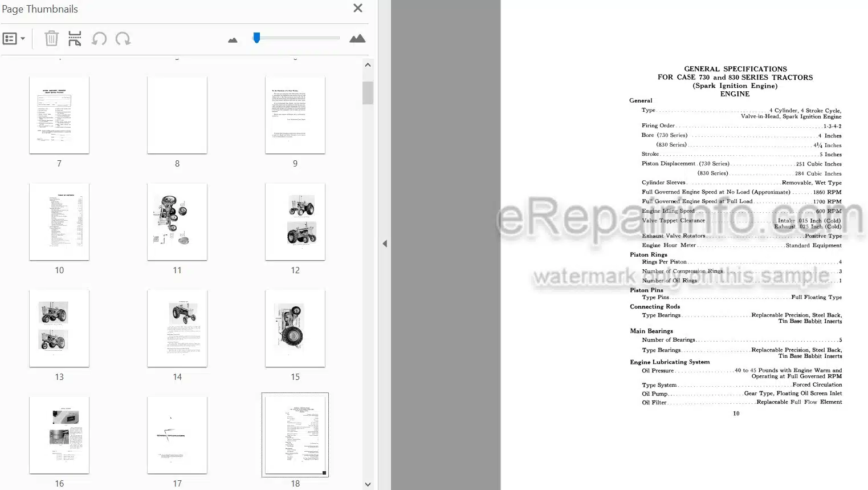
Task: Select page 16 thumbnail
Action: pyautogui.click(x=59, y=435)
